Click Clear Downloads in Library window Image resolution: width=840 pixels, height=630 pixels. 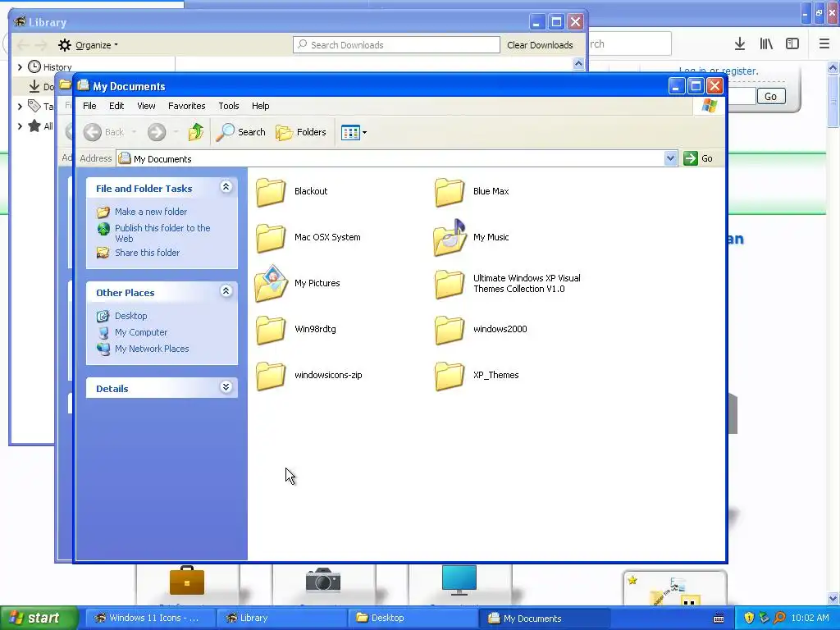coord(540,45)
